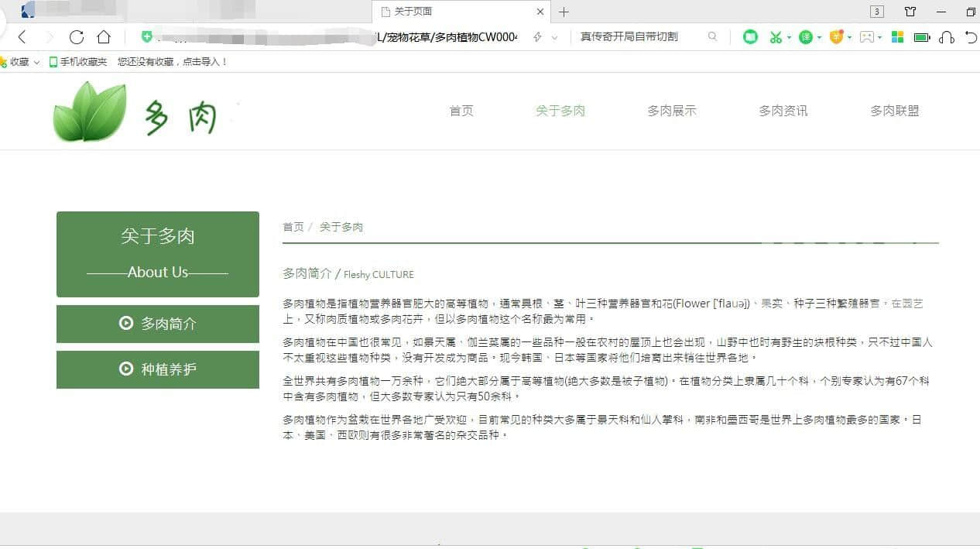Open the headphones icon in toolbar
Screen dimensions: 980x549
946,37
